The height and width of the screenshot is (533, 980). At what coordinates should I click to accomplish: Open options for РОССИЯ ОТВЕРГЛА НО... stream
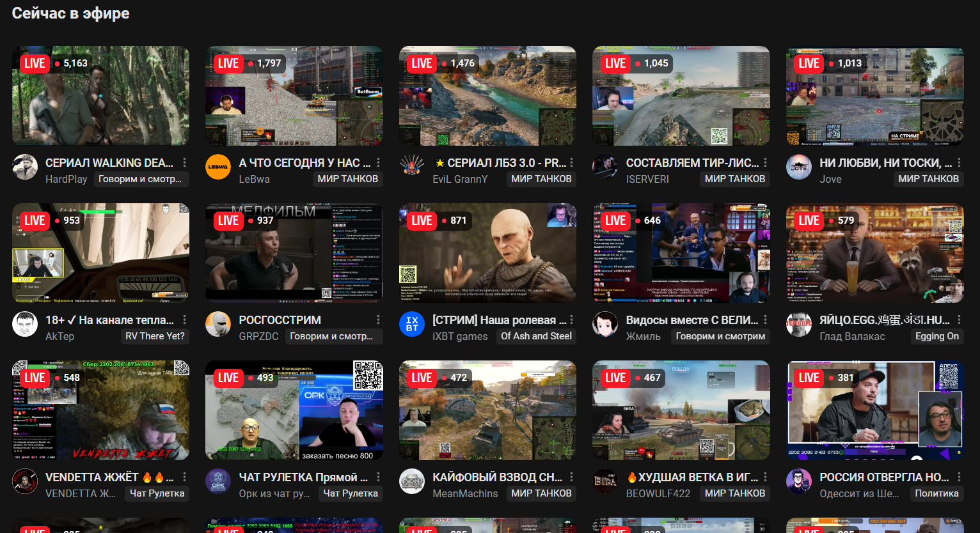[959, 477]
